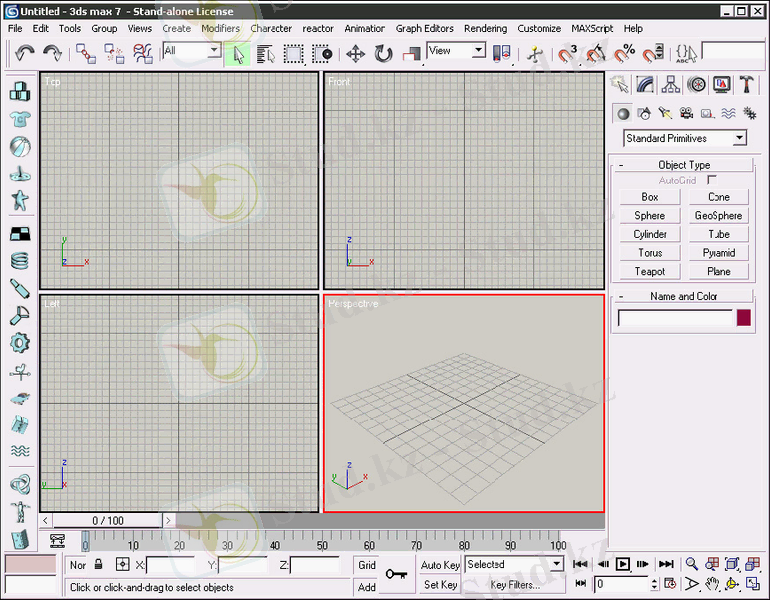Click the Key Filters button
This screenshot has height=600, width=770.
[x=515, y=585]
